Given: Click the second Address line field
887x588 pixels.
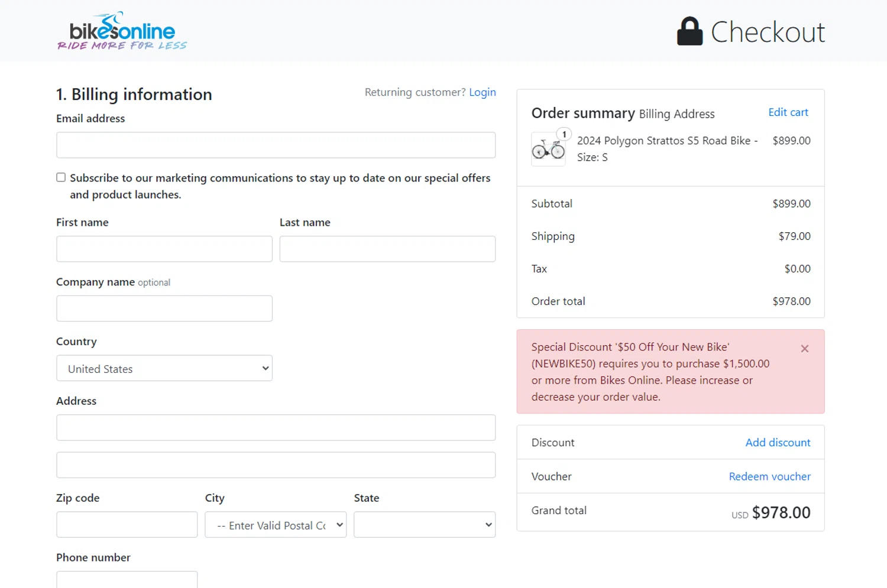Looking at the screenshot, I should click(x=276, y=465).
